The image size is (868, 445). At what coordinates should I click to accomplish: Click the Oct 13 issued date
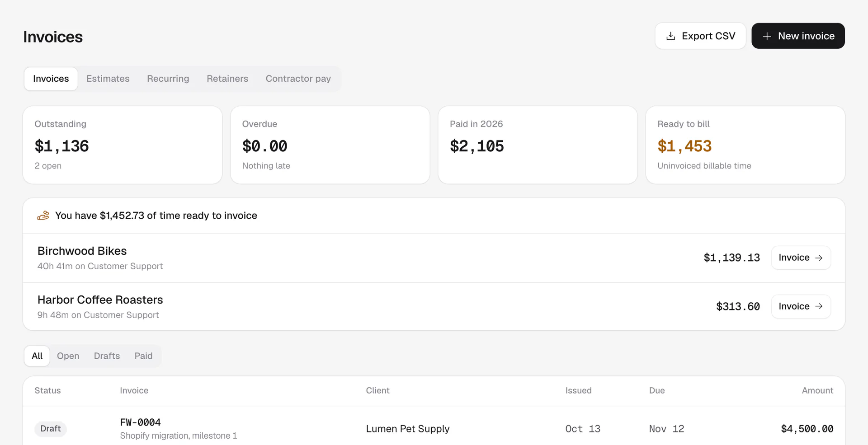click(583, 429)
